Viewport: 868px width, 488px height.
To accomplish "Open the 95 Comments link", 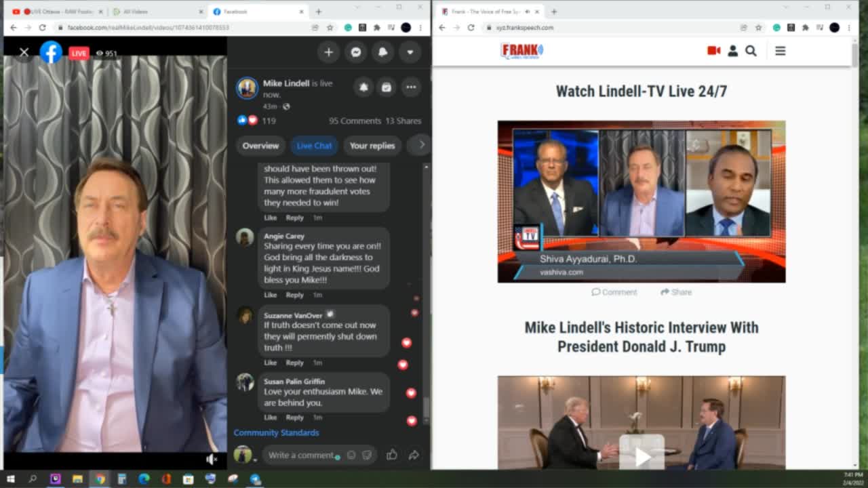I will 355,121.
